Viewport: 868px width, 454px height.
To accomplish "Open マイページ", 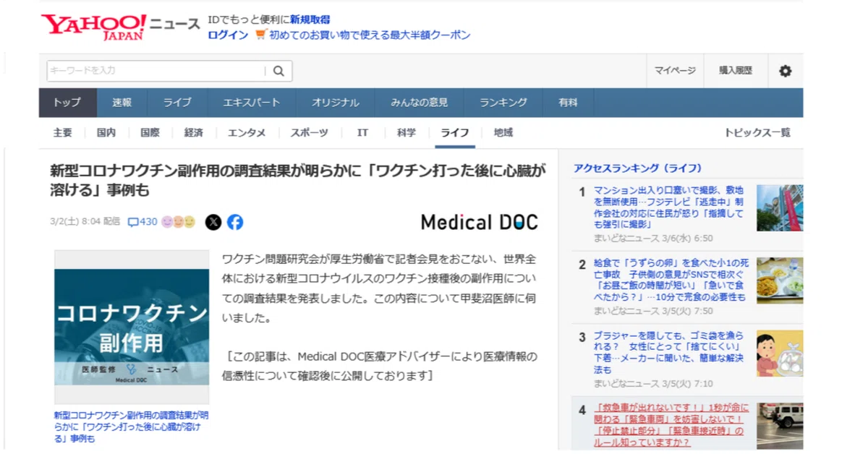I will pos(675,71).
